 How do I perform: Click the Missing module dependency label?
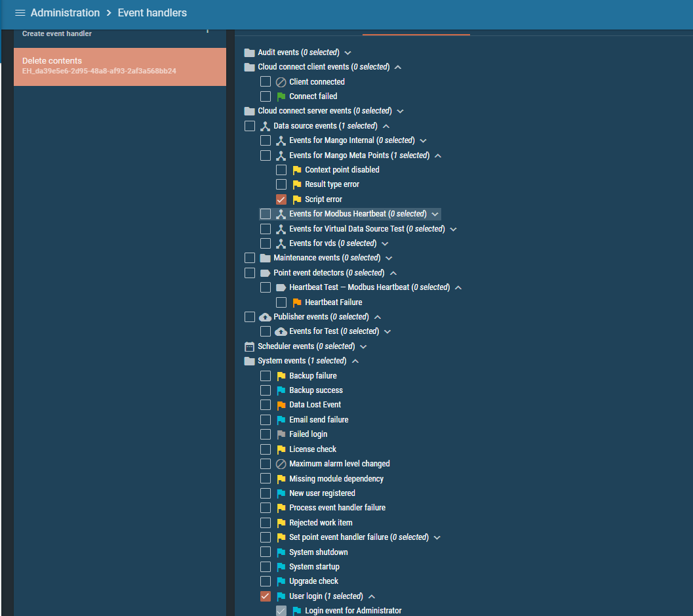click(x=336, y=478)
